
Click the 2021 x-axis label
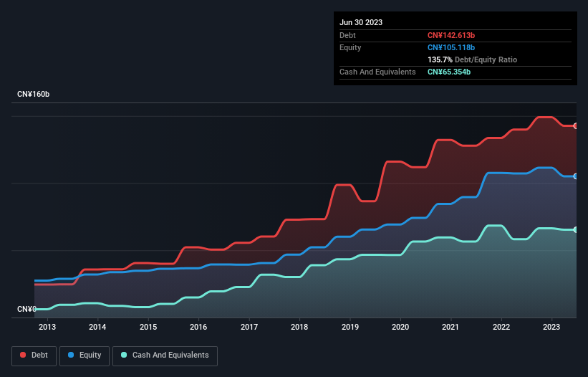(450, 327)
